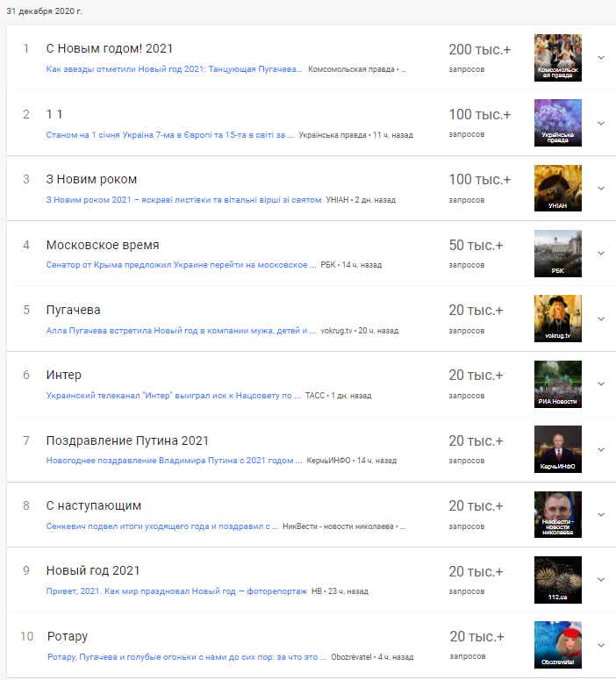Expand the "Ротару" row chevron
The height and width of the screenshot is (680, 616).
(601, 645)
